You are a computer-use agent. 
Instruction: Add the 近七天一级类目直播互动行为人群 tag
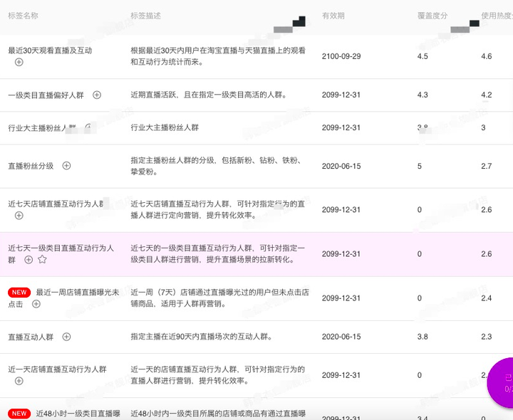point(28,260)
